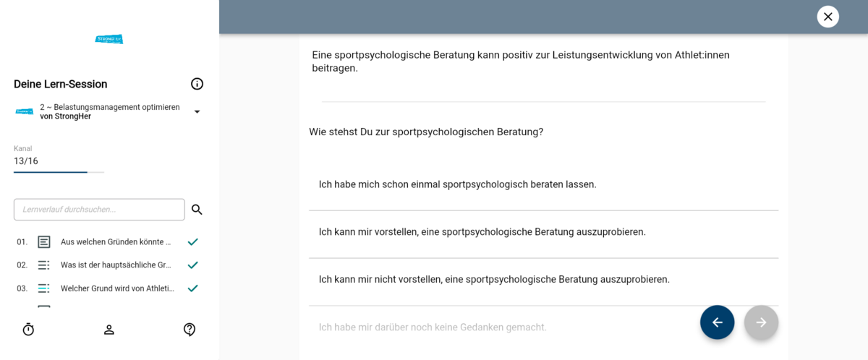
Task: Click the search magnifier icon
Action: [x=197, y=210]
